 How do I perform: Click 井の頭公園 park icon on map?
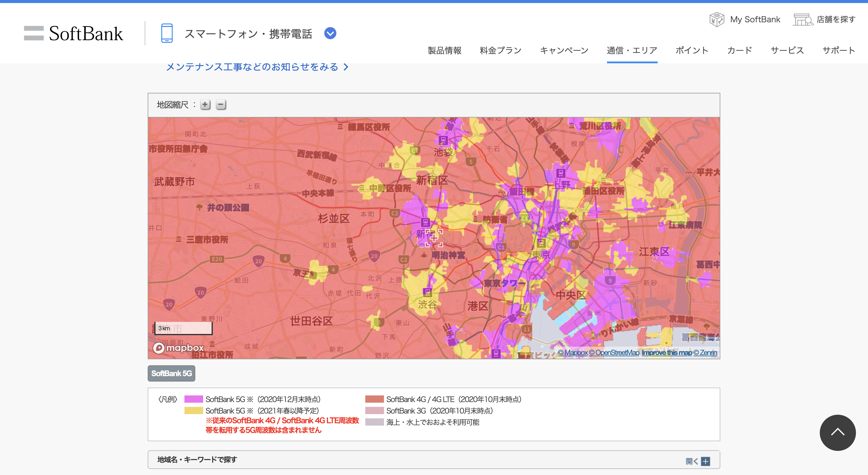[x=200, y=208]
